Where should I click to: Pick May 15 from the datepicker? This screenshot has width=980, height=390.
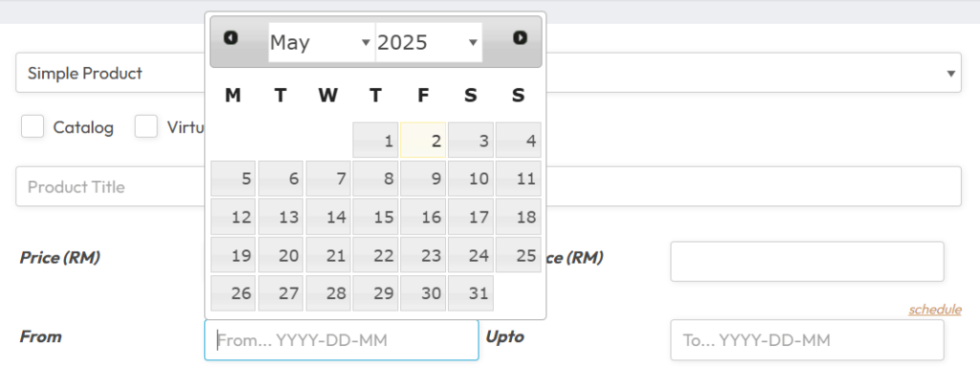(x=375, y=218)
